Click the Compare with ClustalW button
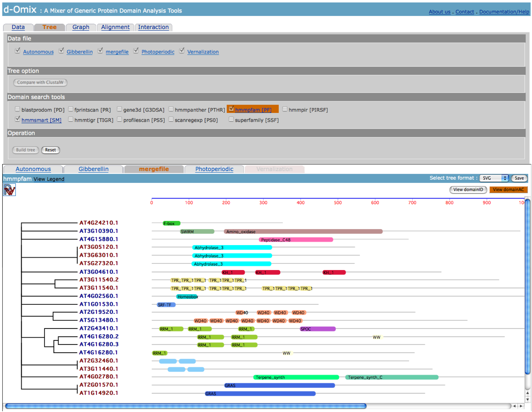 point(40,82)
